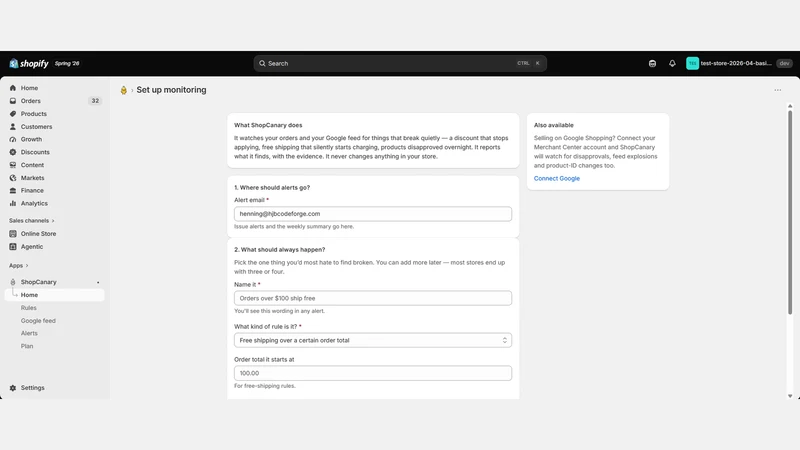Screen dimensions: 800x450
Task: Open the Sidekick icon beside the bell
Action: pos(652,63)
